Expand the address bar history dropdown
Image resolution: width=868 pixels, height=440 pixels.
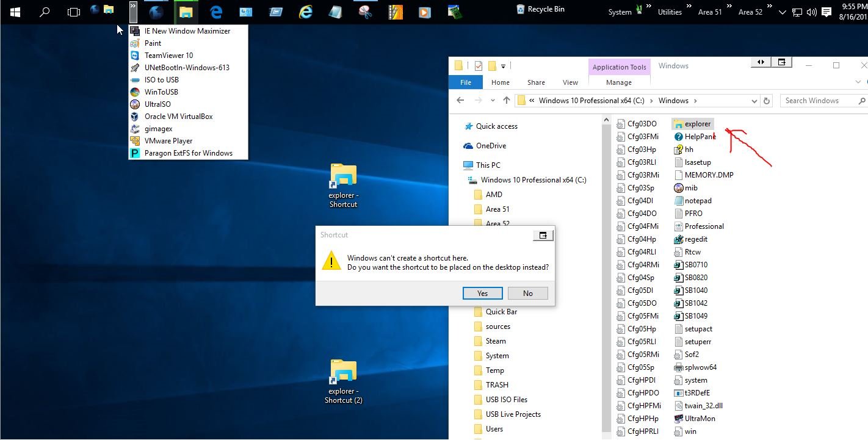[x=754, y=101]
